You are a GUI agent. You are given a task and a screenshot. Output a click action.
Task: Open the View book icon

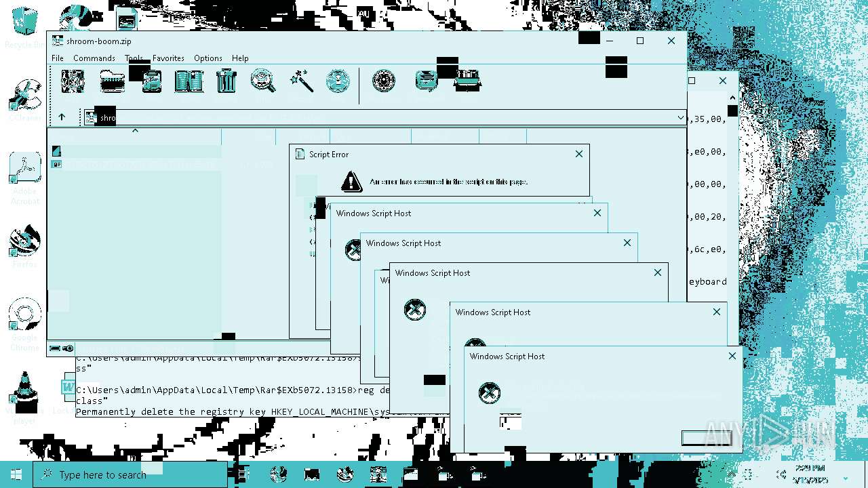(x=189, y=81)
